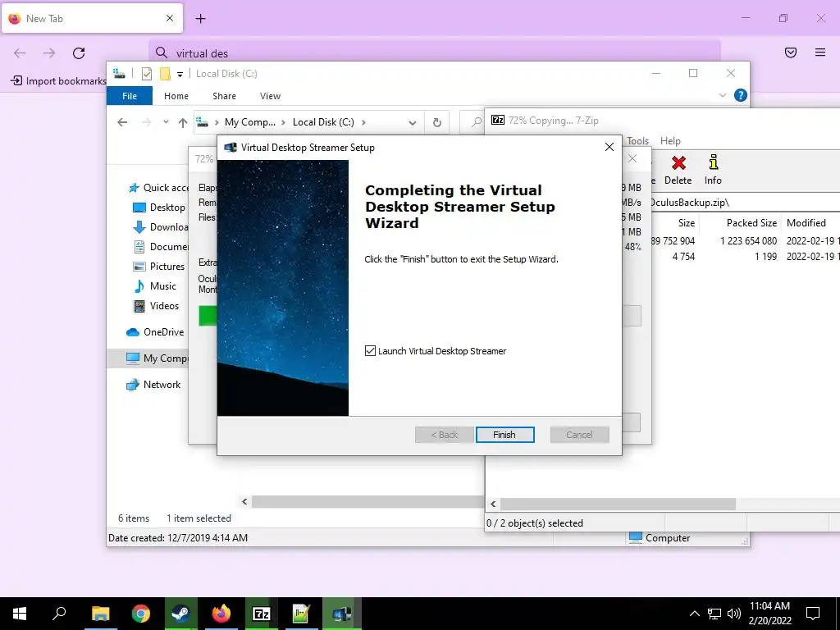
Task: Open the View ribbon tab in File Explorer
Action: point(270,96)
